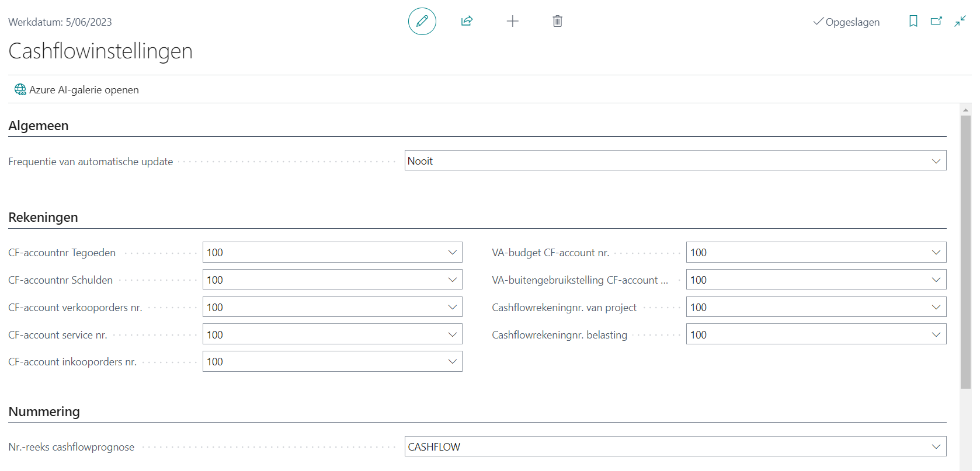Viewport: 980px width, 471px height.
Task: Click the Nummering section heading
Action: 44,412
